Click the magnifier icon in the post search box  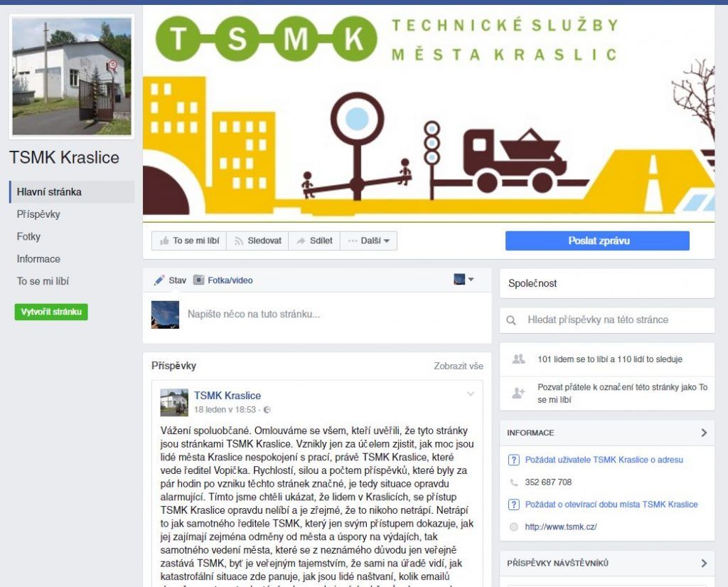[x=511, y=320]
